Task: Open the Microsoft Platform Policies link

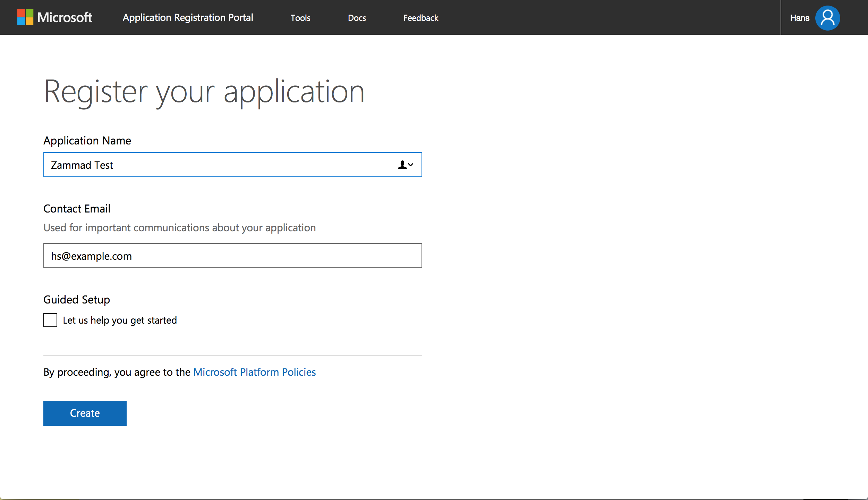Action: click(255, 372)
